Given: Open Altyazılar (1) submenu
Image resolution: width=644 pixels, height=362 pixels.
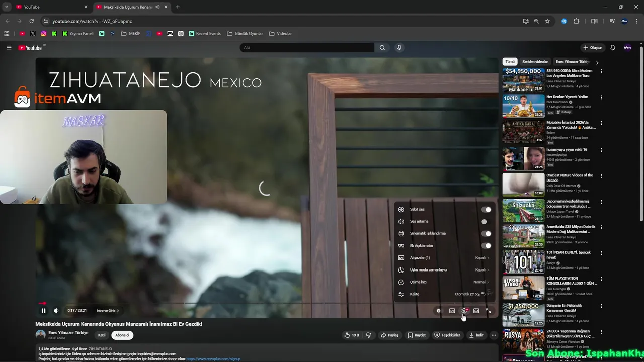Looking at the screenshot, I should pos(444,258).
